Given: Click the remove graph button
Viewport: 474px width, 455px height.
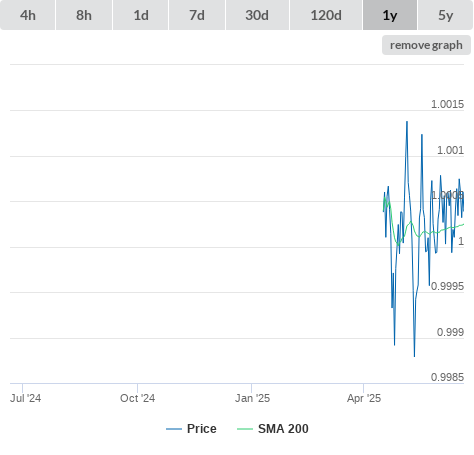Looking at the screenshot, I should coord(426,45).
